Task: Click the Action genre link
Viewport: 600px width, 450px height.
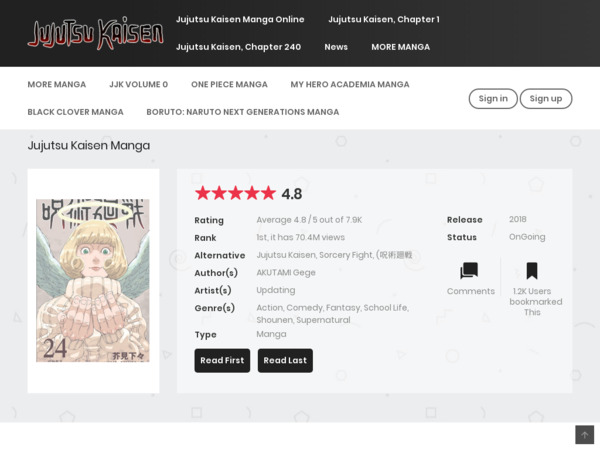Action: coord(269,308)
